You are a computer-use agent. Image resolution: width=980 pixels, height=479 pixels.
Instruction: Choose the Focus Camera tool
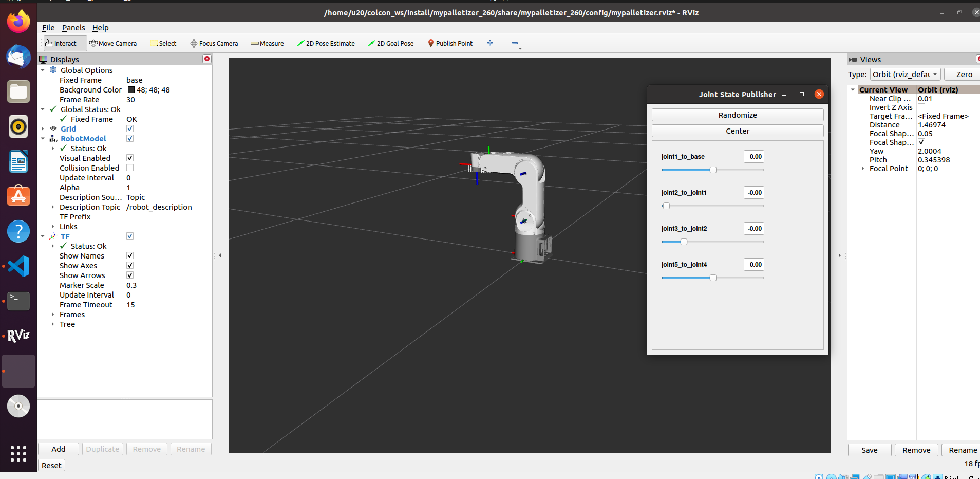tap(214, 44)
